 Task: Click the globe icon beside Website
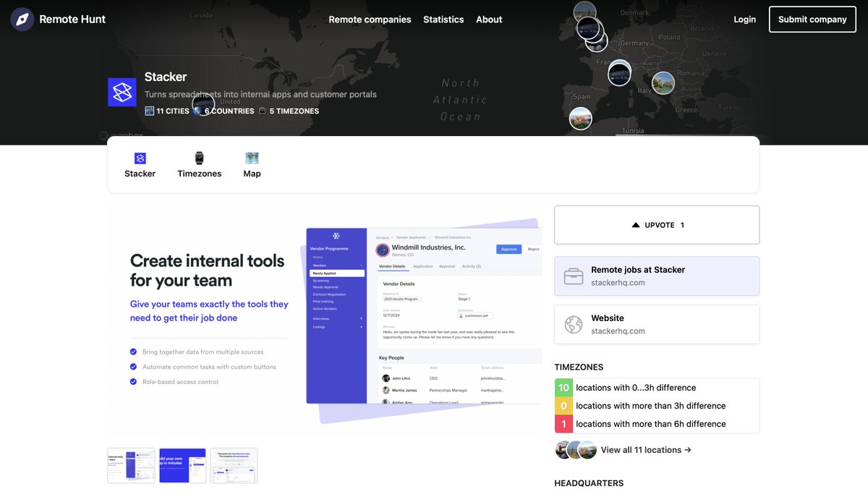[574, 325]
